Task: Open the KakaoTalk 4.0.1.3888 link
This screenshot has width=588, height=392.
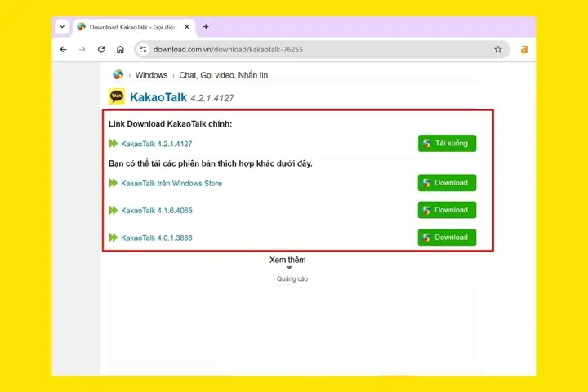Action: [156, 238]
